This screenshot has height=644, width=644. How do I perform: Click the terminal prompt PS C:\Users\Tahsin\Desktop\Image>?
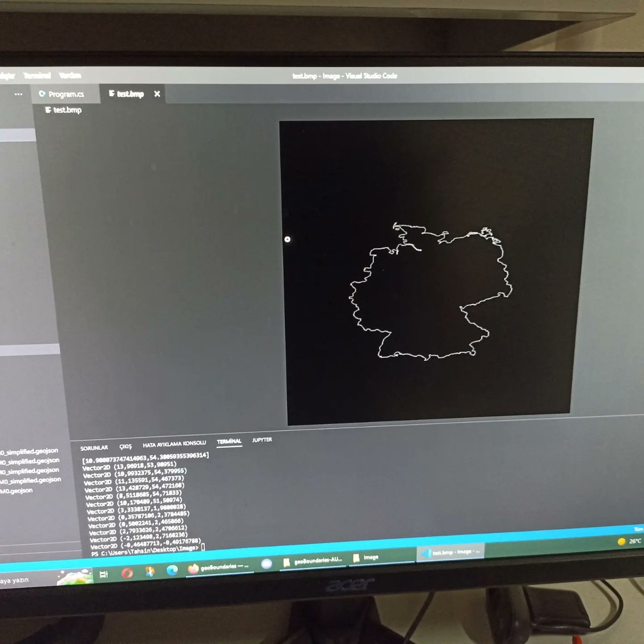point(145,550)
